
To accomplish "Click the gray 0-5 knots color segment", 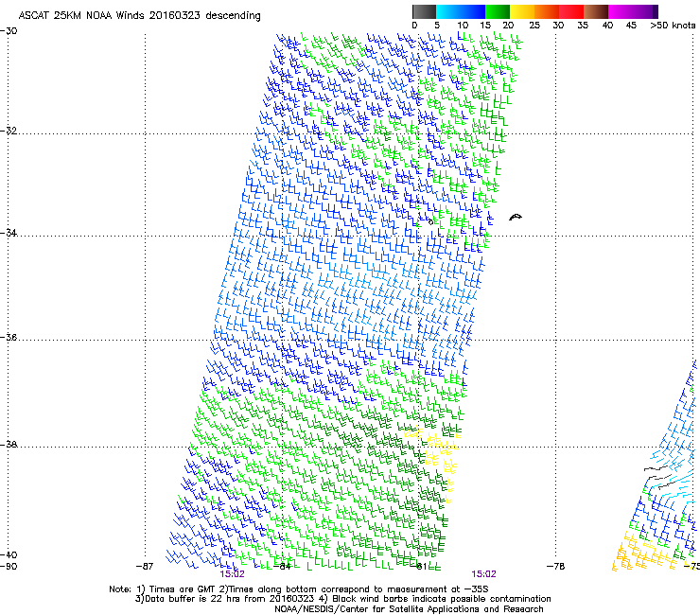I will click(x=424, y=11).
